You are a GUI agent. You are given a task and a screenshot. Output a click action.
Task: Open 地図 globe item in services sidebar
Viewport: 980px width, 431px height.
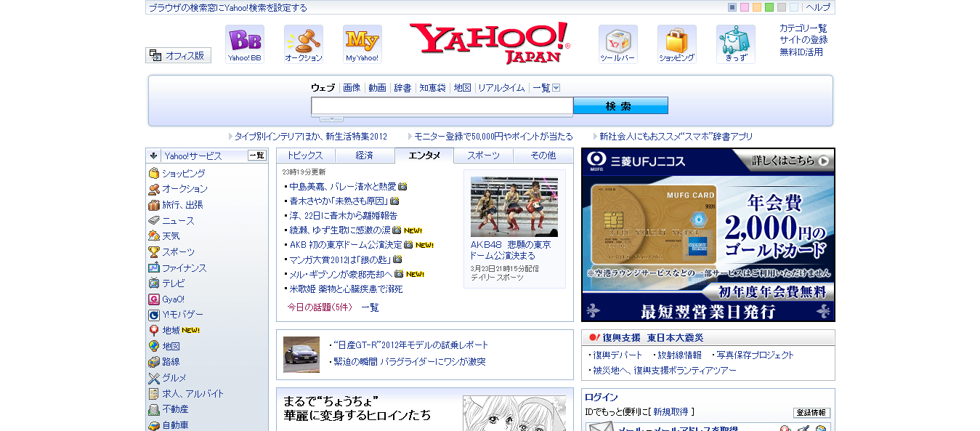(164, 347)
